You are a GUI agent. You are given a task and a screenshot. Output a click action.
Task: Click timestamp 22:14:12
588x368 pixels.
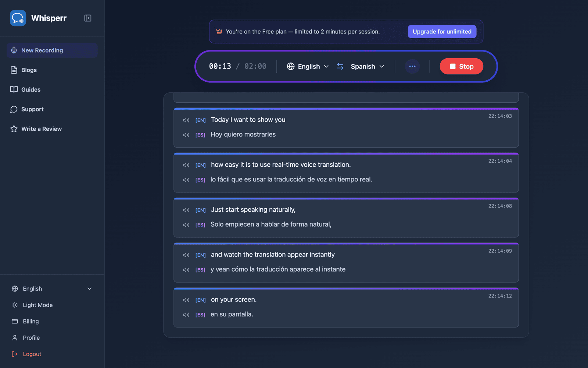(x=500, y=296)
